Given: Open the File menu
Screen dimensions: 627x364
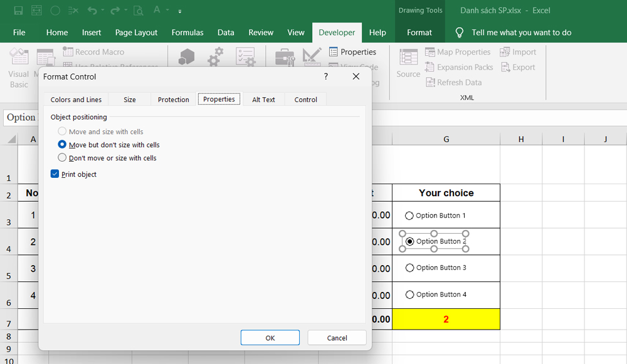Looking at the screenshot, I should tap(19, 33).
